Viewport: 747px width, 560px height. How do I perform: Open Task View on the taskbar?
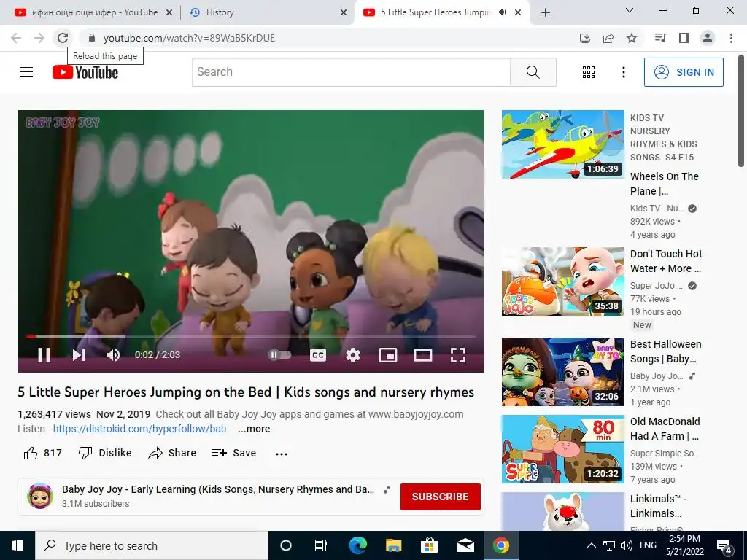[321, 545]
